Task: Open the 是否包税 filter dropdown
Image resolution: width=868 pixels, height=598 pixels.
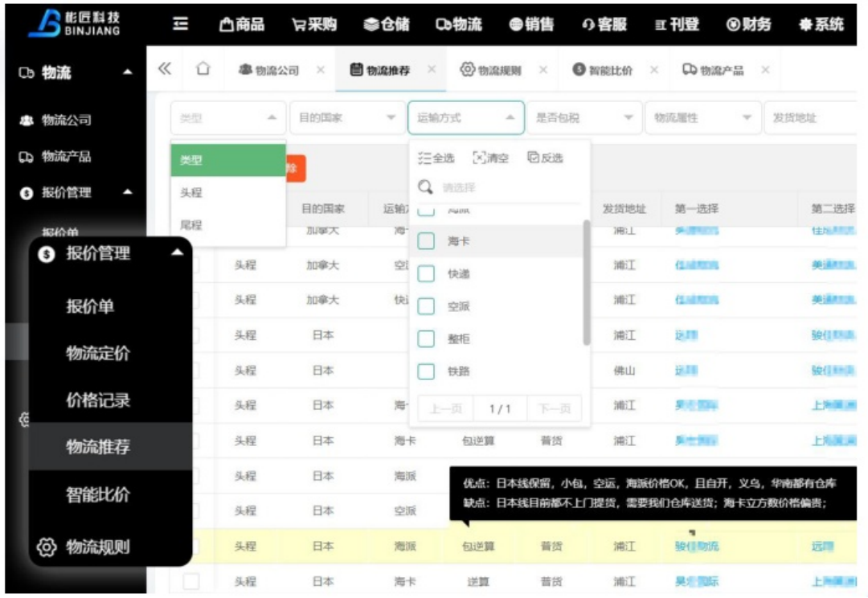Action: (584, 117)
